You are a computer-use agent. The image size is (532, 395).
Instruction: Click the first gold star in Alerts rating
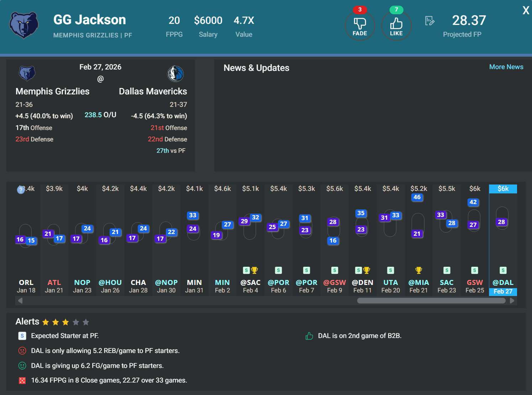click(x=46, y=322)
